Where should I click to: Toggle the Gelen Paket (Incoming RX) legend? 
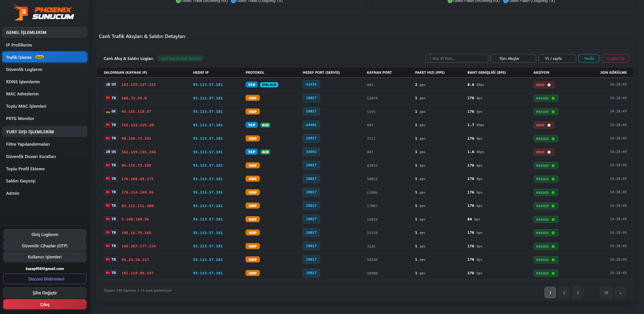pyautogui.click(x=474, y=1)
